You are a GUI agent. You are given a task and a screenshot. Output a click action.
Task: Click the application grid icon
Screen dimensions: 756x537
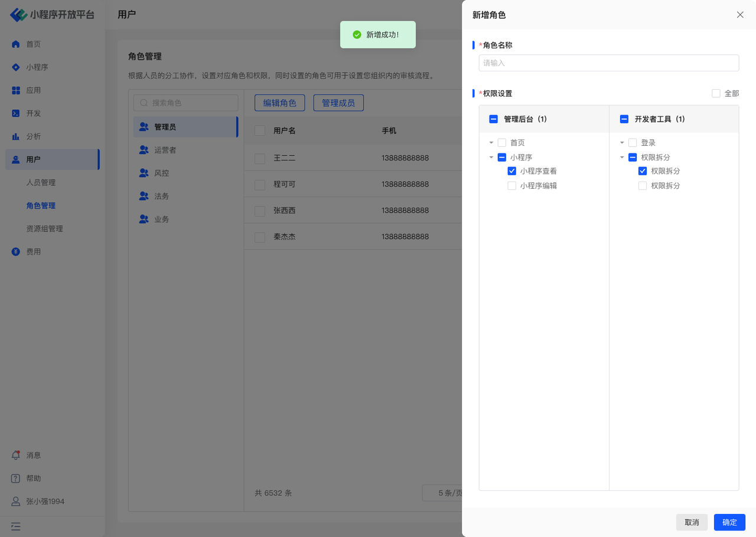[16, 90]
